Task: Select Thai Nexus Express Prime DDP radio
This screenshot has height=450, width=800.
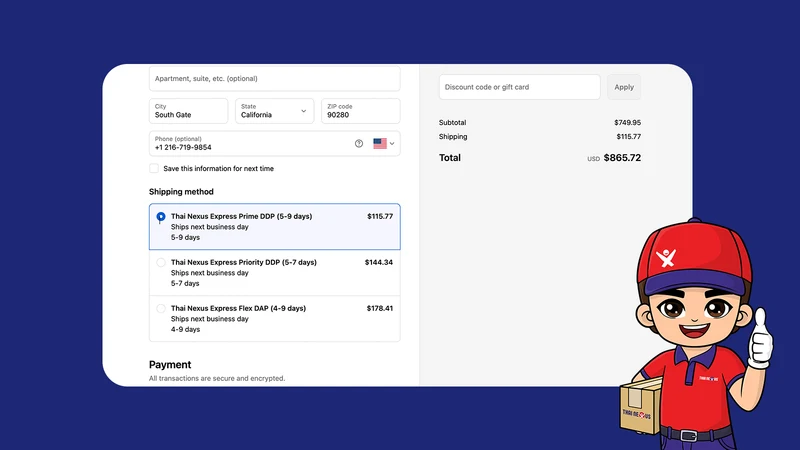Action: 161,217
